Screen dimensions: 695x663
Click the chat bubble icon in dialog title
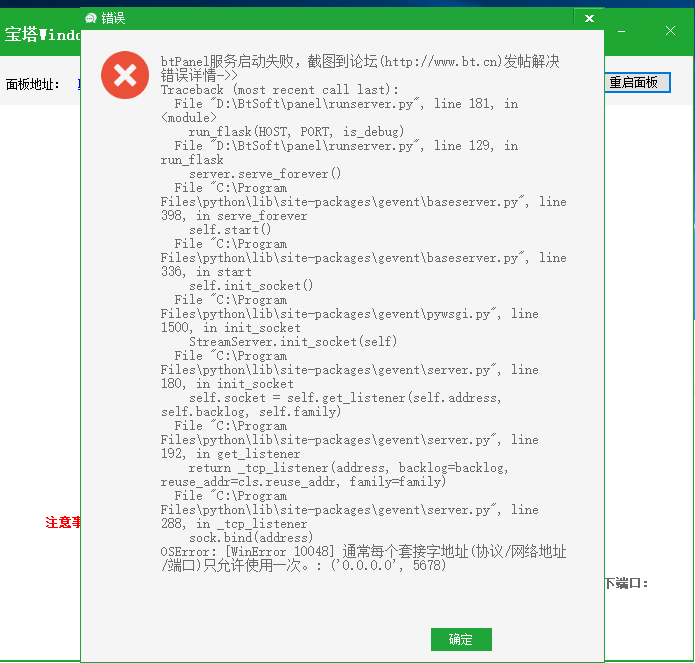point(91,18)
